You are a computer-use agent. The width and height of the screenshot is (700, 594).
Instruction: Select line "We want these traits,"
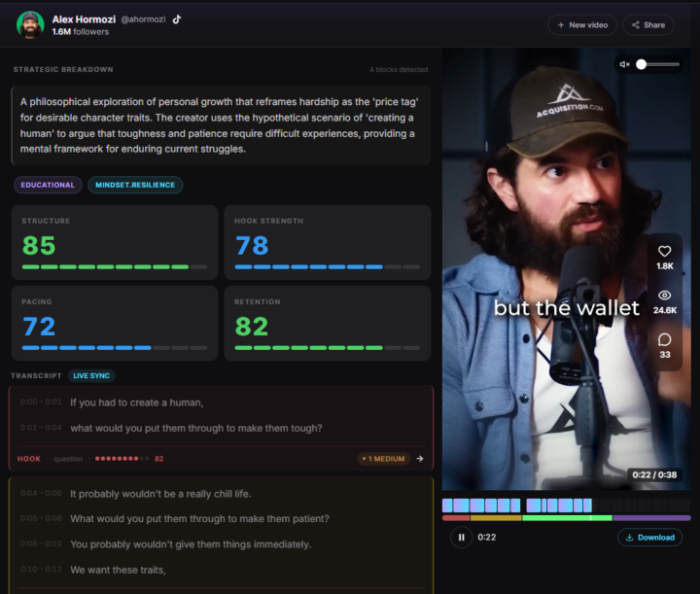(118, 570)
